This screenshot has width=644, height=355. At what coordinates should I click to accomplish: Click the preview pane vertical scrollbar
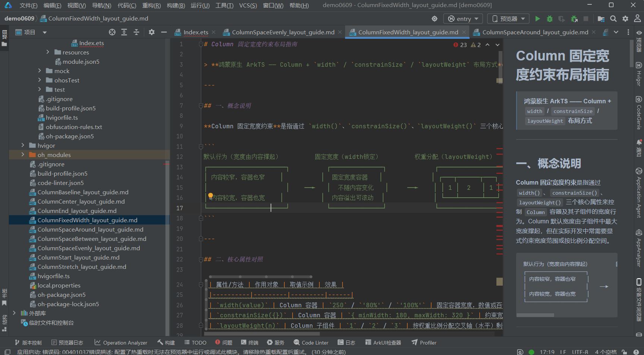click(x=631, y=53)
